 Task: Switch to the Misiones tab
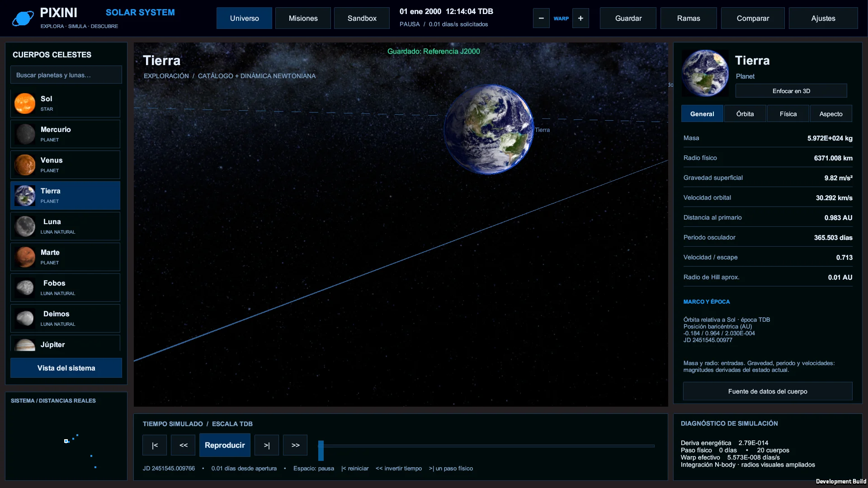pos(303,18)
